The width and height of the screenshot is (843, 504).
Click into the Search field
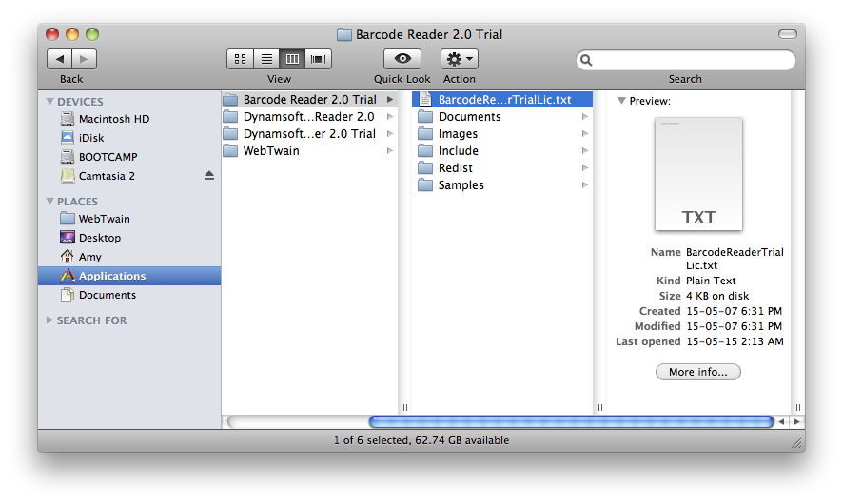pos(685,60)
